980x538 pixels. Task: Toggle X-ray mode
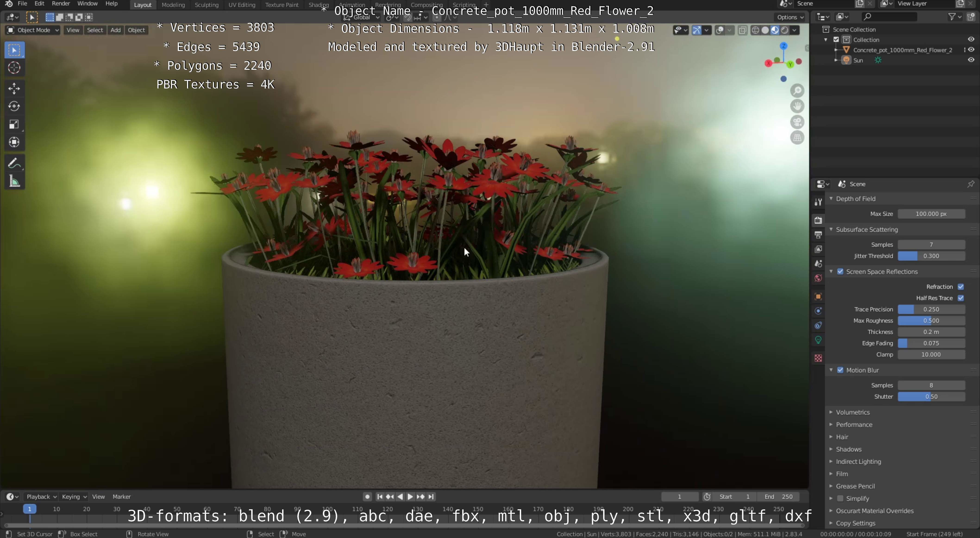click(742, 30)
